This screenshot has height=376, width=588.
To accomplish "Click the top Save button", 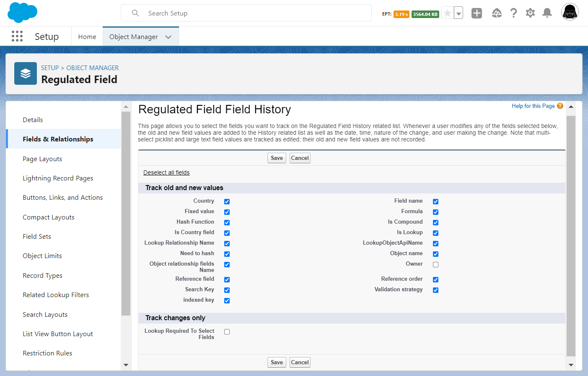I will (277, 158).
